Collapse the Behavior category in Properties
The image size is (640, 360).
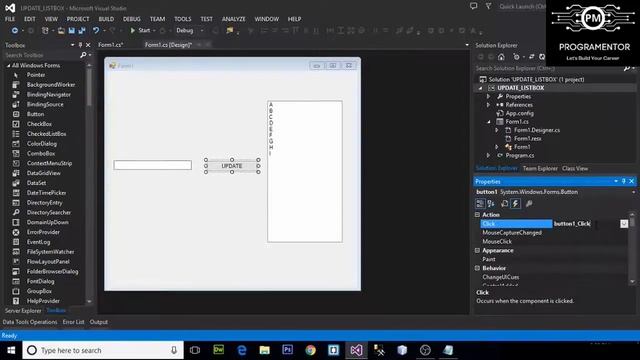coord(477,268)
